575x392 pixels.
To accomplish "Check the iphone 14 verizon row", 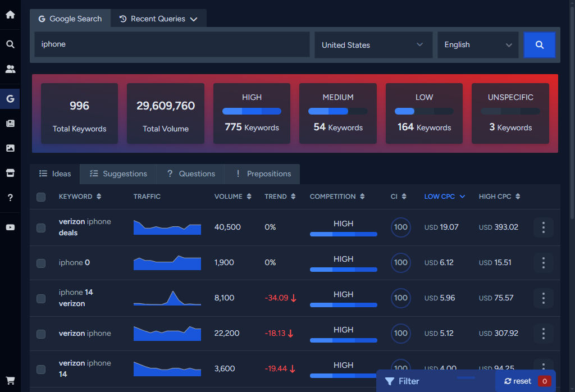I will [41, 298].
